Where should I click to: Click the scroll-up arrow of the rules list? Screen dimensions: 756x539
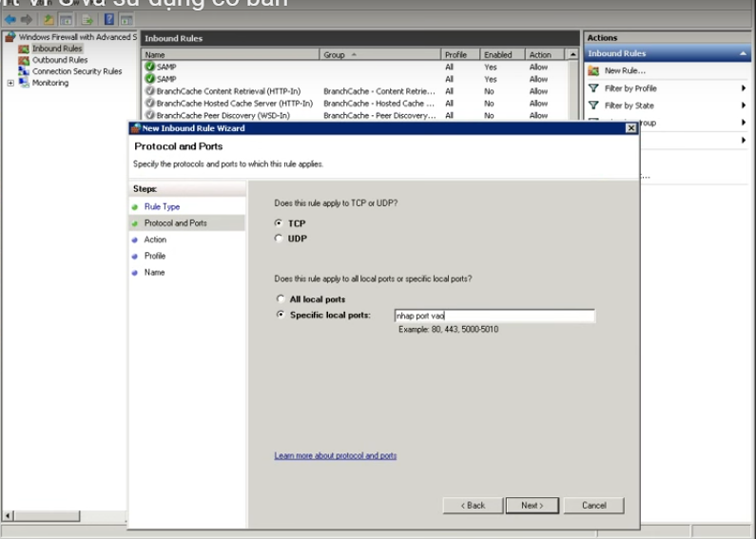[x=572, y=54]
